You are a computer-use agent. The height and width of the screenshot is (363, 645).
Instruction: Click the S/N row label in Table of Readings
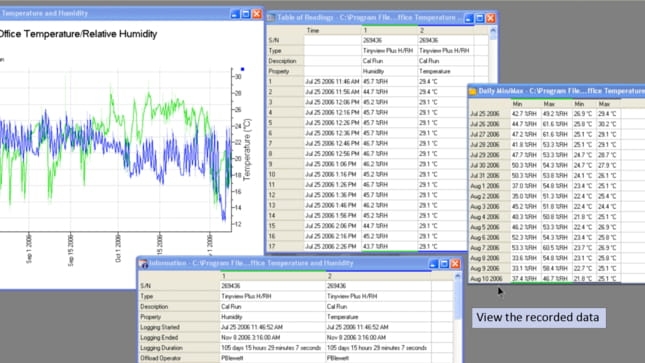285,40
